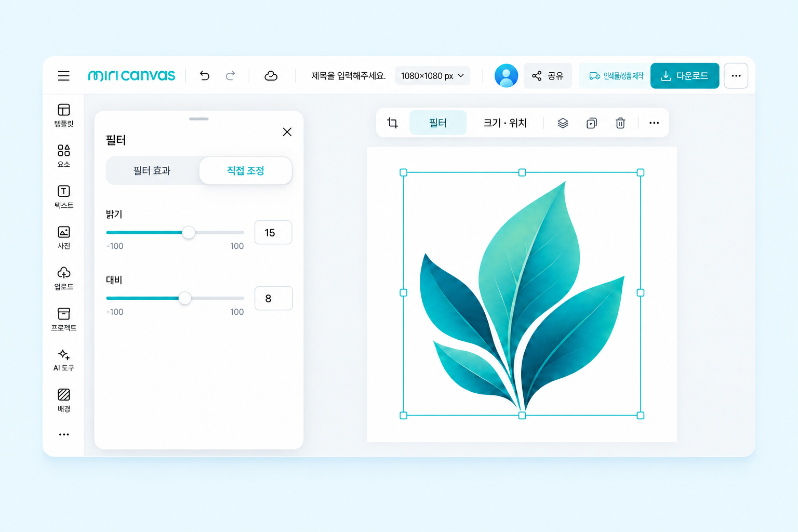Redo the last action
This screenshot has width=798, height=532.
click(230, 76)
